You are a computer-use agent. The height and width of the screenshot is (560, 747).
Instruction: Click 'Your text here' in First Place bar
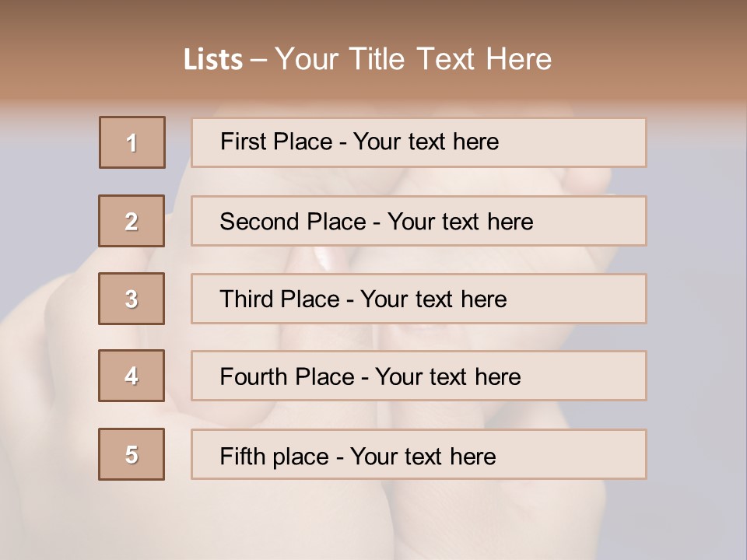426,142
